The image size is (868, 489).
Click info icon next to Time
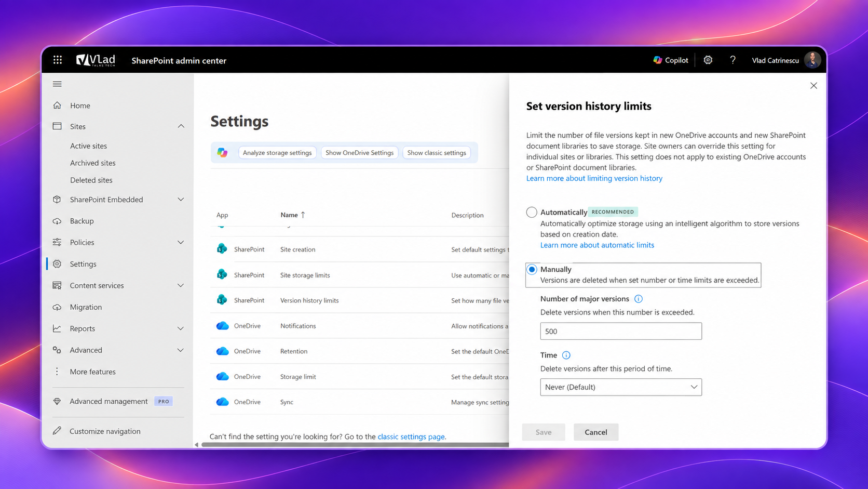click(x=566, y=355)
